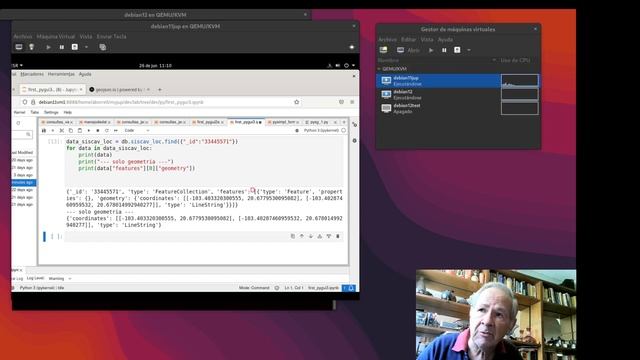Image resolution: width=640 pixels, height=360 pixels.
Task: Run the selected VM from manager toolbar
Action: [x=431, y=50]
